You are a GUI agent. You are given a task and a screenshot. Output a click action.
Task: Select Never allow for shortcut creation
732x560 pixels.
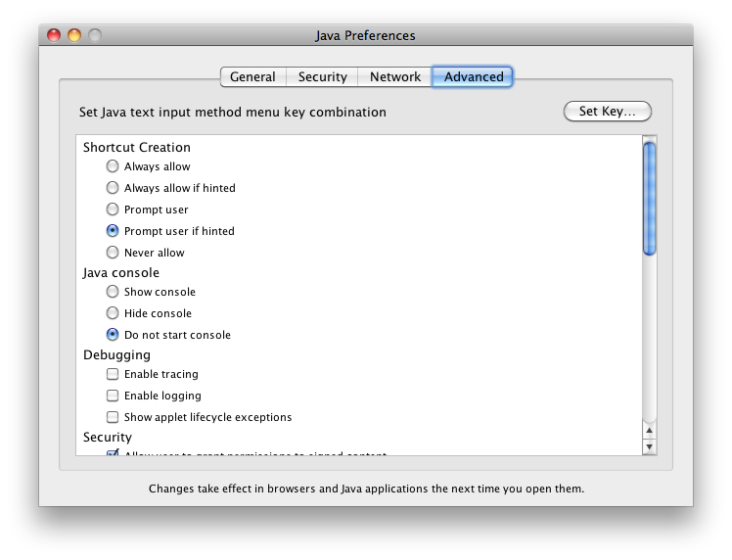click(113, 253)
